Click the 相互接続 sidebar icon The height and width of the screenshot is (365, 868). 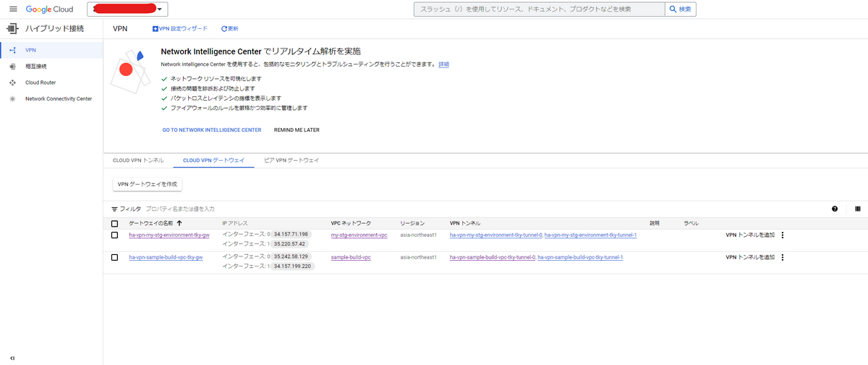[x=12, y=66]
